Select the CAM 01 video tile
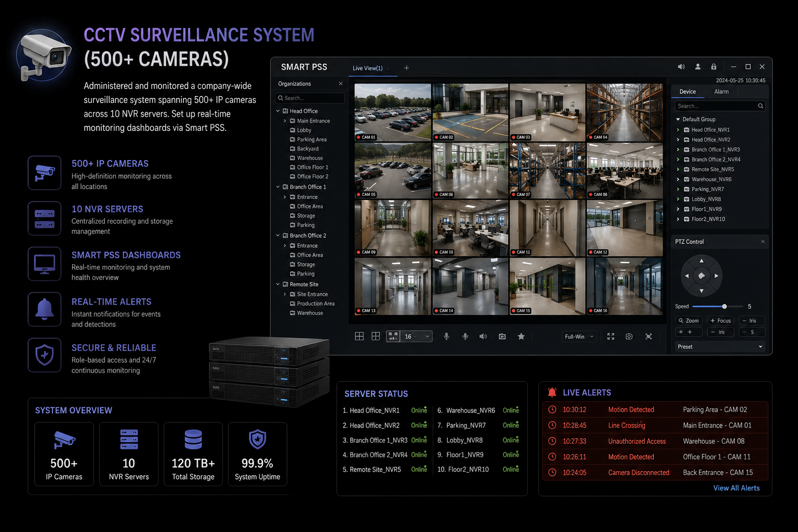The image size is (798, 532). click(393, 113)
